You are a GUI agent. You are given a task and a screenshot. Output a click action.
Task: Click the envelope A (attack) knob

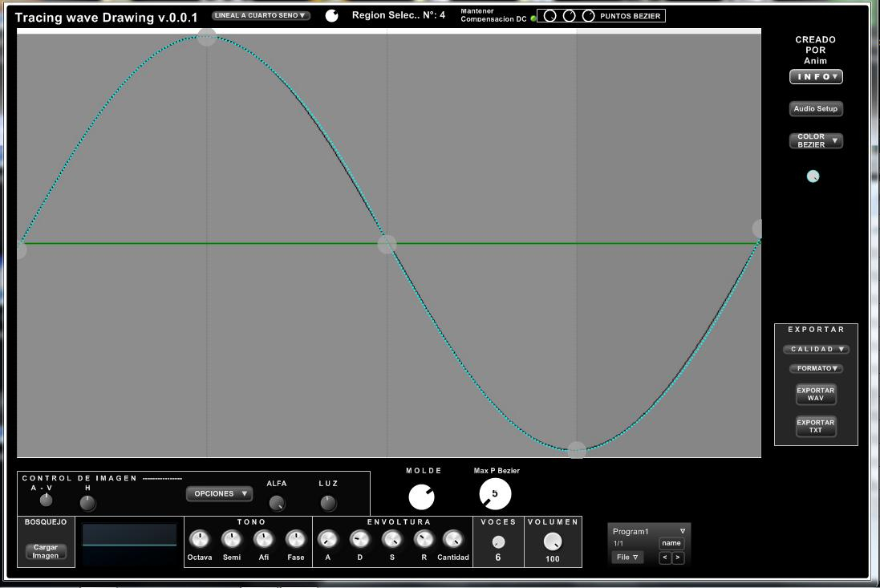(328, 540)
